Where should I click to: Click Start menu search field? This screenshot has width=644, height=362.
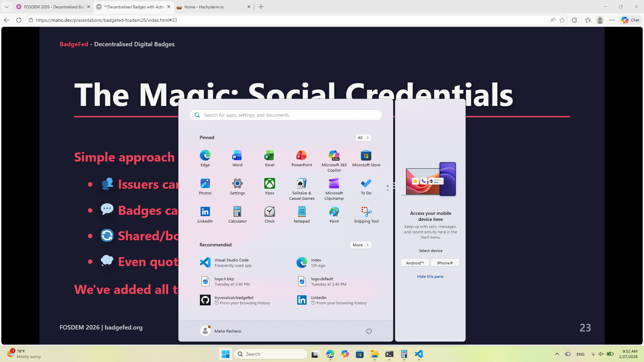285,115
